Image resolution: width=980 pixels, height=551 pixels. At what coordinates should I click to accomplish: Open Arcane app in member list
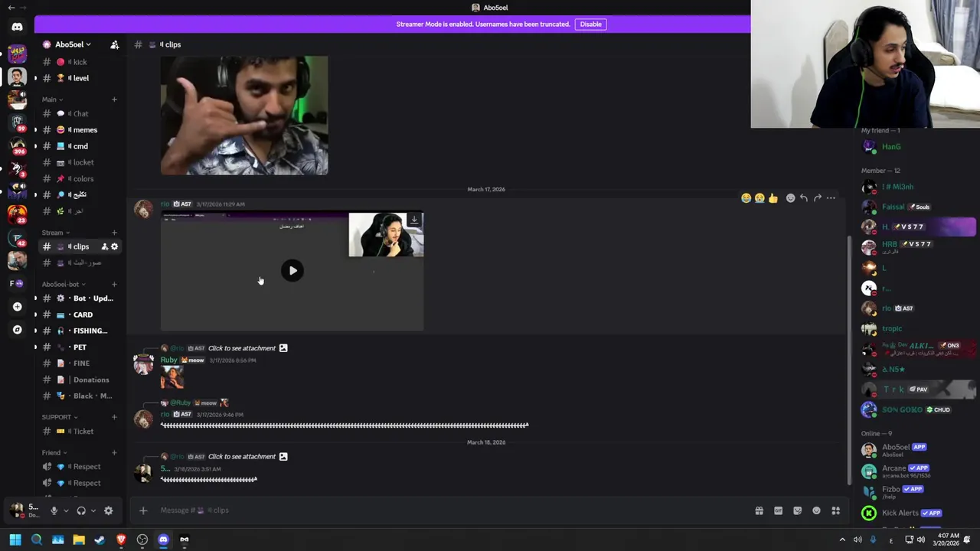917,471
